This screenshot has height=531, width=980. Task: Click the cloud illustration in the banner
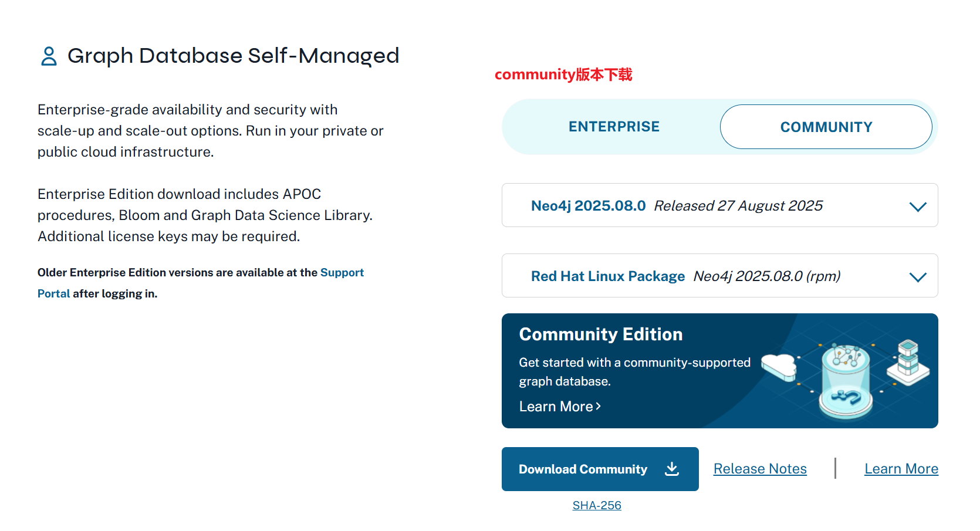[x=780, y=367]
